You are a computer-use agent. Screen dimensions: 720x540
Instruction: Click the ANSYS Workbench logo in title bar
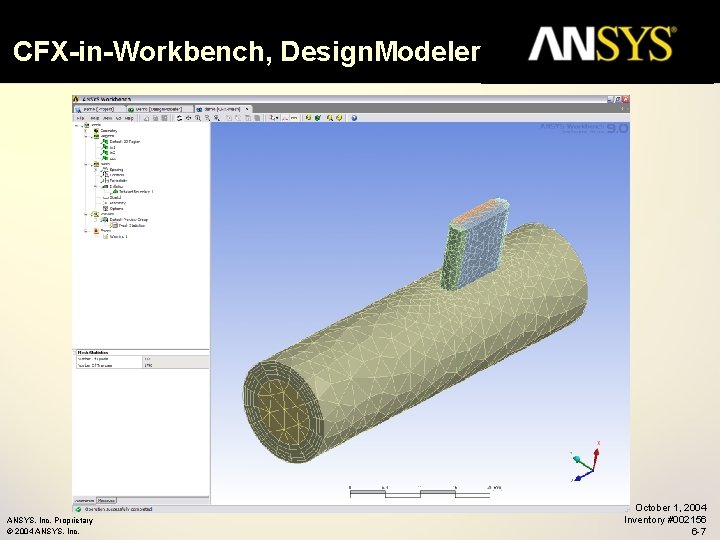pos(76,99)
